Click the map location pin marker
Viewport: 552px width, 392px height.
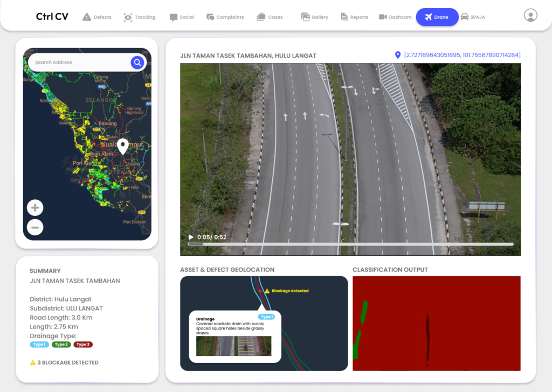tap(123, 146)
